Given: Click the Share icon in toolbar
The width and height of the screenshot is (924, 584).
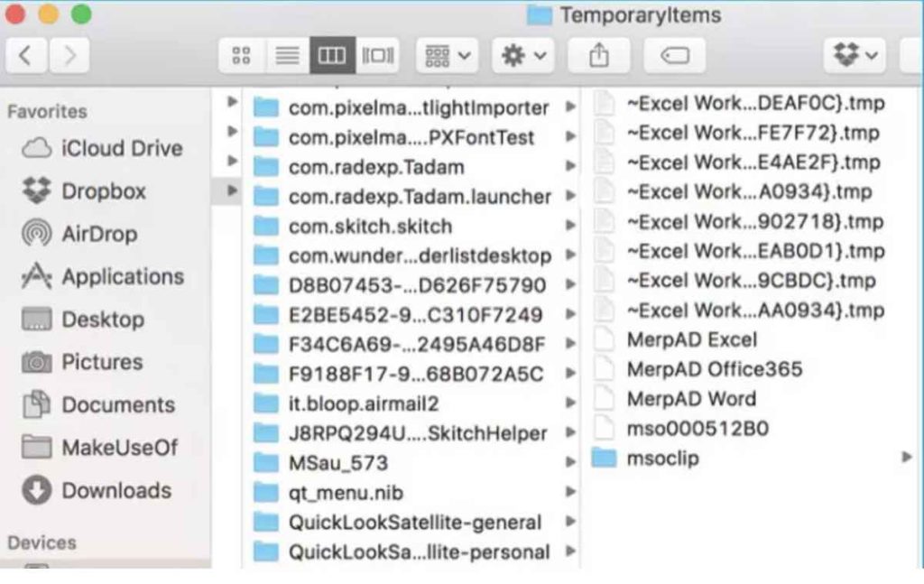Looking at the screenshot, I should 599,56.
